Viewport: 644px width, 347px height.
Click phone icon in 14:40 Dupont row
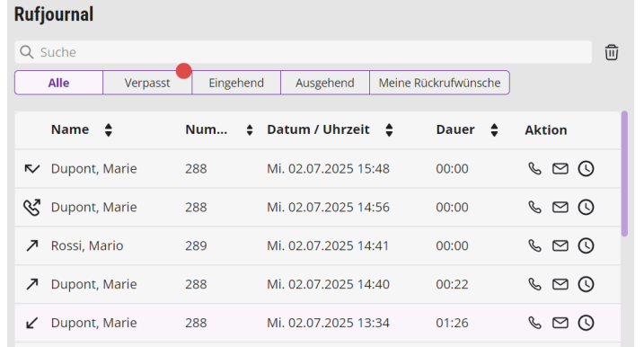point(534,284)
